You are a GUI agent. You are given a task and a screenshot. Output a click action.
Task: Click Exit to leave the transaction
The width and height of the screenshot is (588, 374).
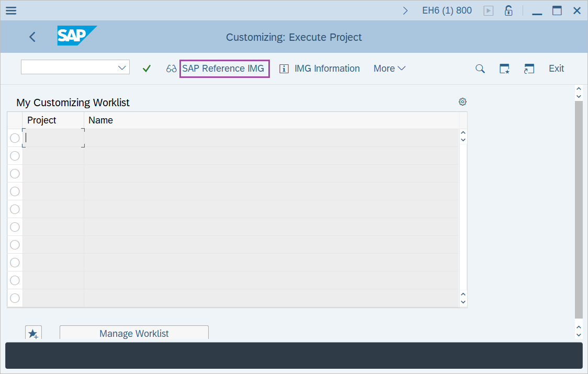pos(556,68)
